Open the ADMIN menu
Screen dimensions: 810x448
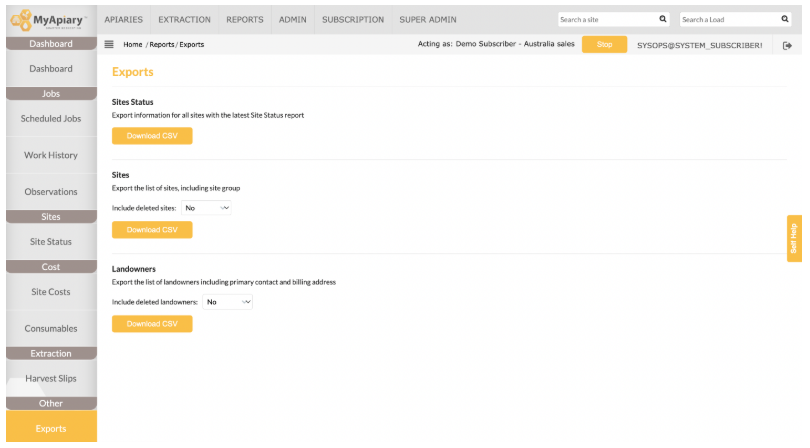292,20
